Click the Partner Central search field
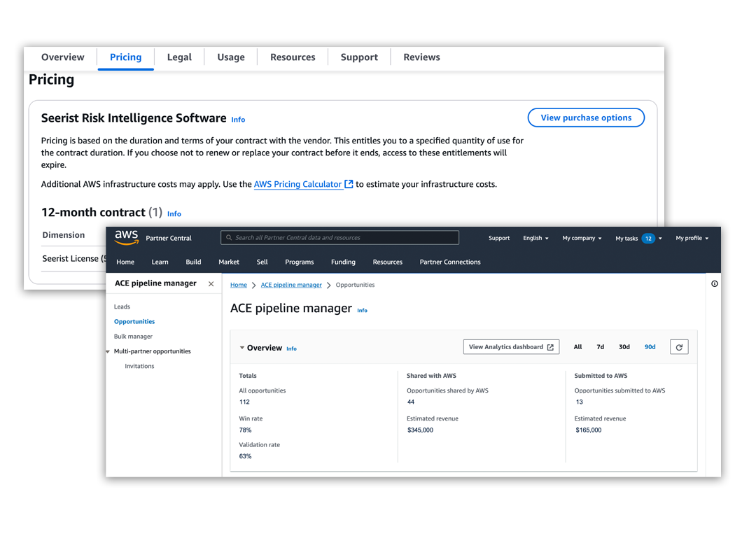The image size is (756, 536). [339, 238]
